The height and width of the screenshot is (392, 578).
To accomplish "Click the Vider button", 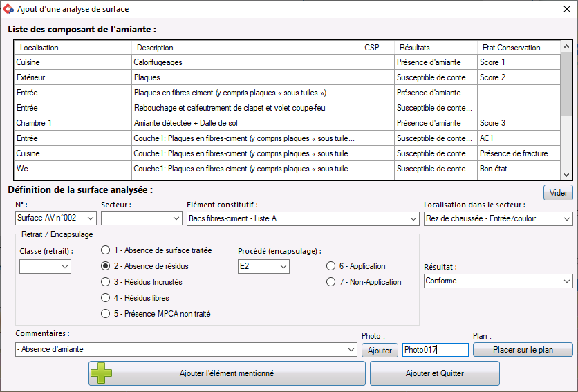I will (558, 193).
